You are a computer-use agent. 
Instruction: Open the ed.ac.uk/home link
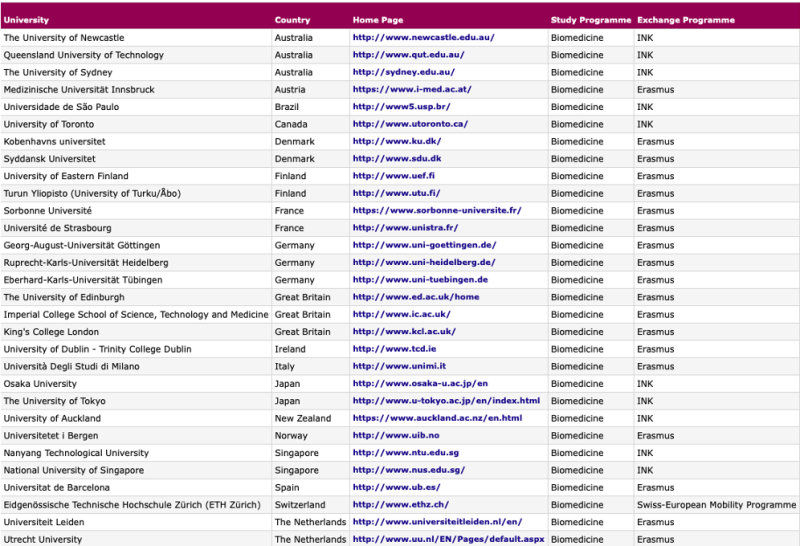click(416, 297)
